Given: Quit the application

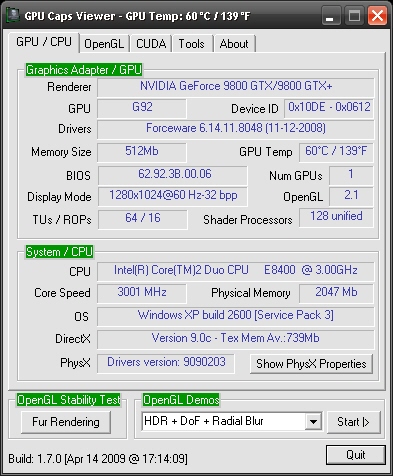Looking at the screenshot, I should click(x=356, y=455).
